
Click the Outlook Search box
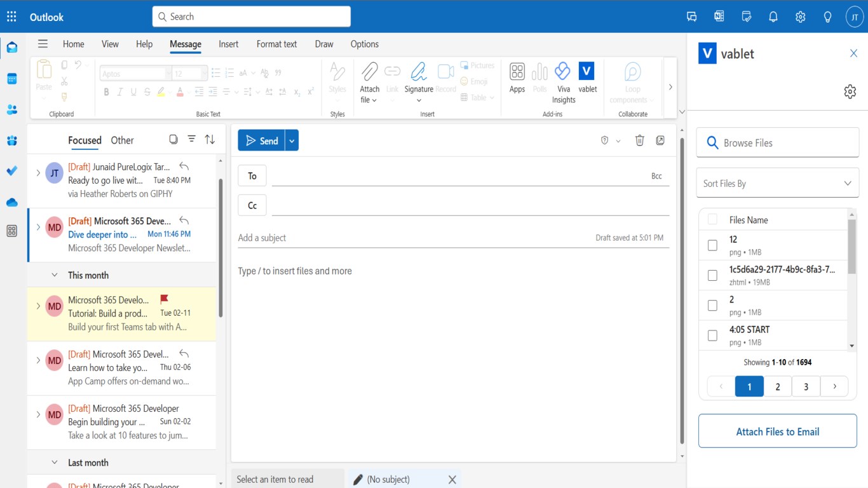pyautogui.click(x=252, y=17)
